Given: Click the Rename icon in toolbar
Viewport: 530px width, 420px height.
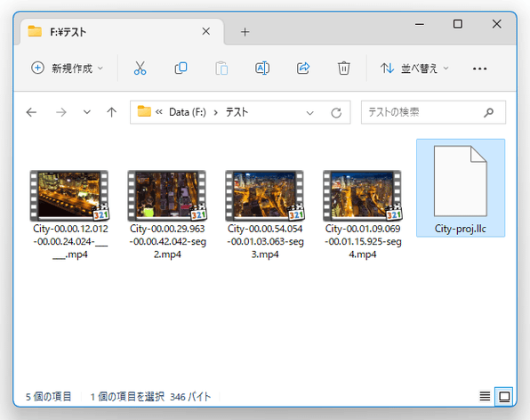Looking at the screenshot, I should click(x=262, y=69).
